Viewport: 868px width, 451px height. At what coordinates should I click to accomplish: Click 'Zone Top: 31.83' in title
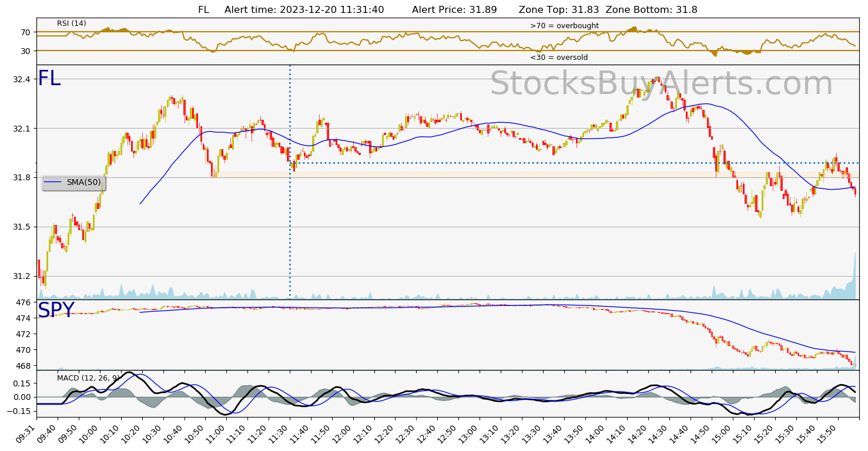(559, 9)
